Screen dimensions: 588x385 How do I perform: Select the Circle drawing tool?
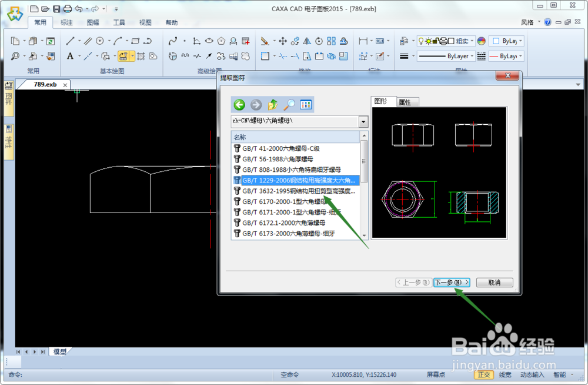[100, 41]
